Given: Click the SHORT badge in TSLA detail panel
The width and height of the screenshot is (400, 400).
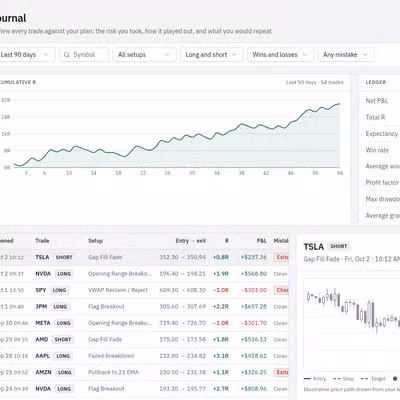Looking at the screenshot, I should (339, 246).
